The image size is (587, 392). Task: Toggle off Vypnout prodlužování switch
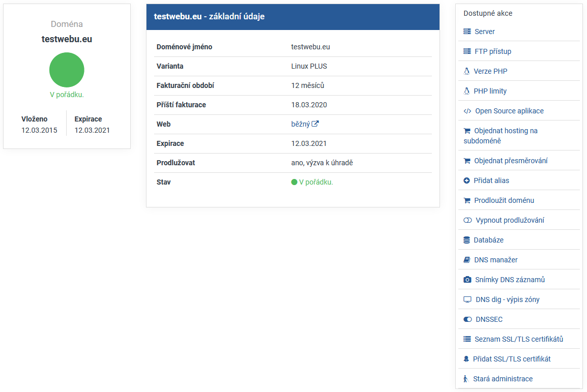coord(467,220)
